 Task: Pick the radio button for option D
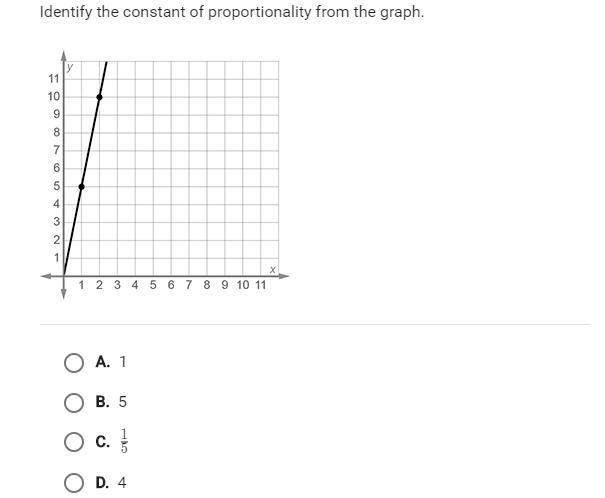(74, 483)
